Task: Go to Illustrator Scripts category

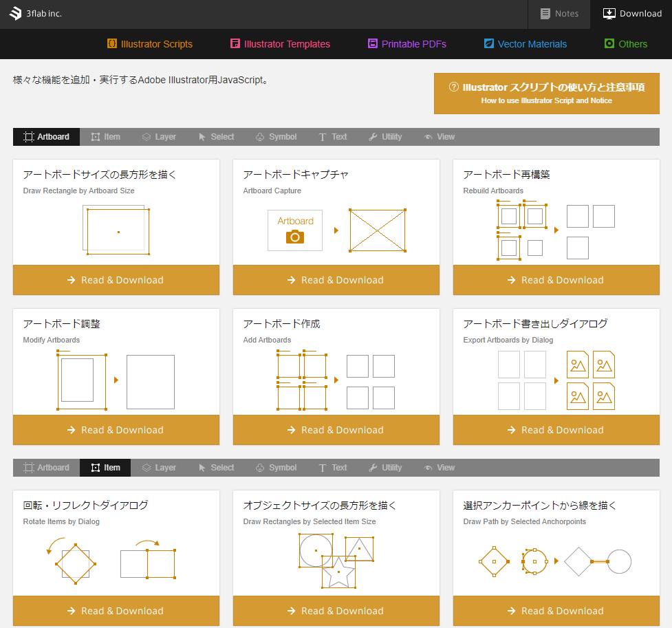Action: click(x=150, y=44)
